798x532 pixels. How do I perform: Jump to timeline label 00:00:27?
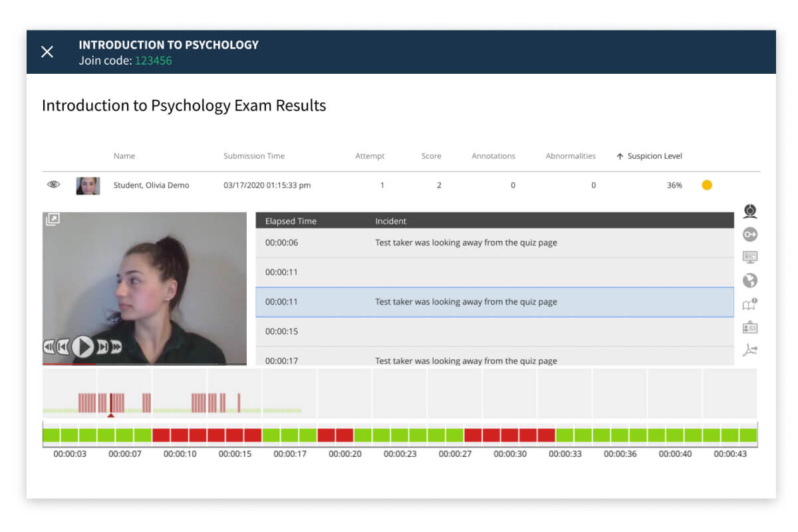tap(456, 454)
